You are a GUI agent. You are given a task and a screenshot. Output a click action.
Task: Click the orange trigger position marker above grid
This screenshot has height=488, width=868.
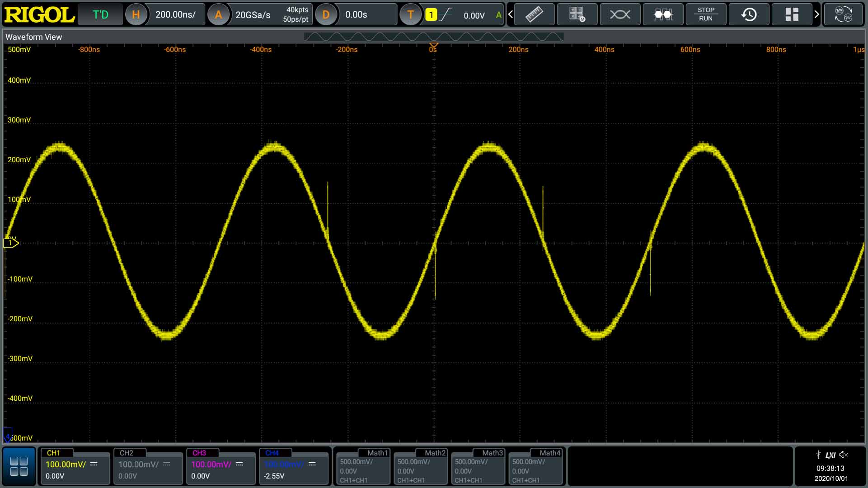433,45
